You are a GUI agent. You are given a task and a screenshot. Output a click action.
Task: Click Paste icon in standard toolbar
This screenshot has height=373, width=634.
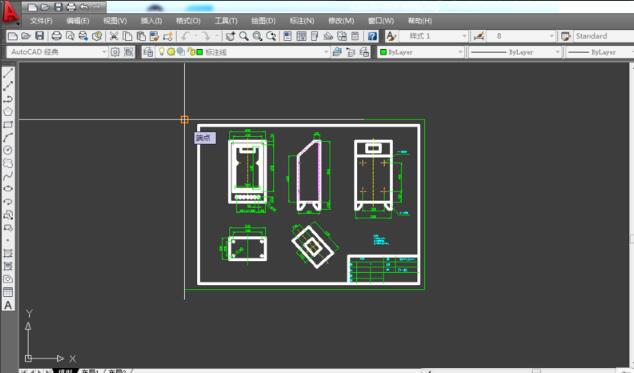[141, 36]
